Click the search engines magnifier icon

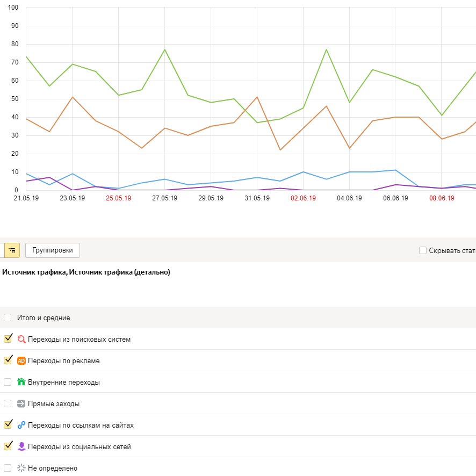coord(21,340)
